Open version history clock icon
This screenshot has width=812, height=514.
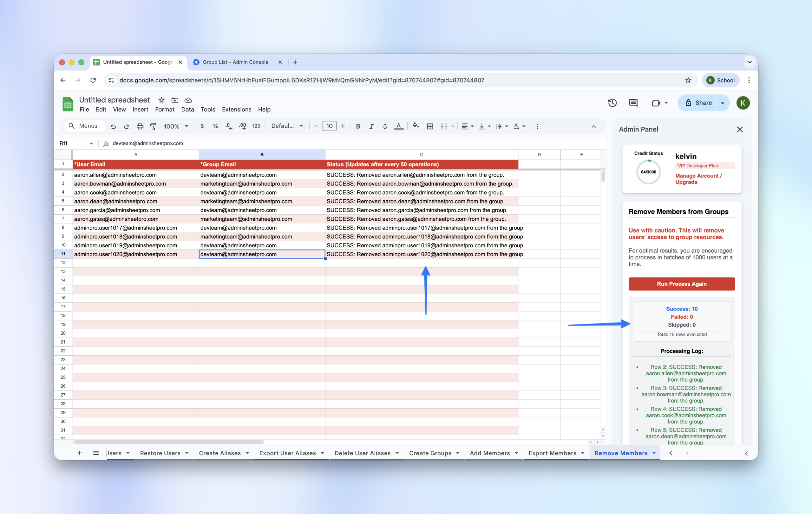(x=612, y=103)
